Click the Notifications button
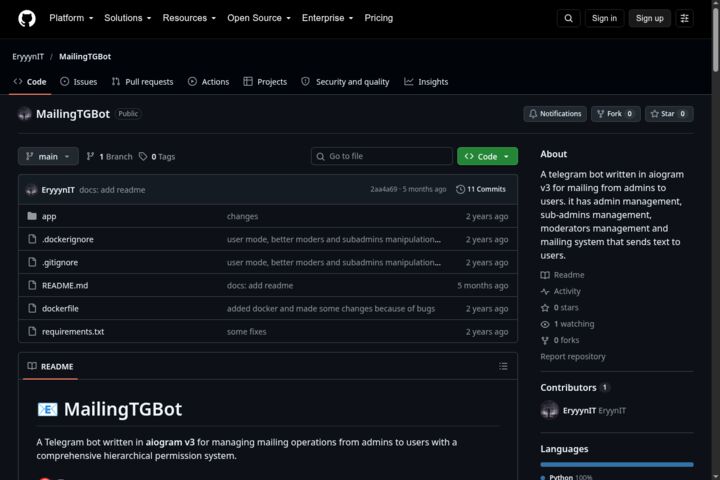 pyautogui.click(x=555, y=114)
